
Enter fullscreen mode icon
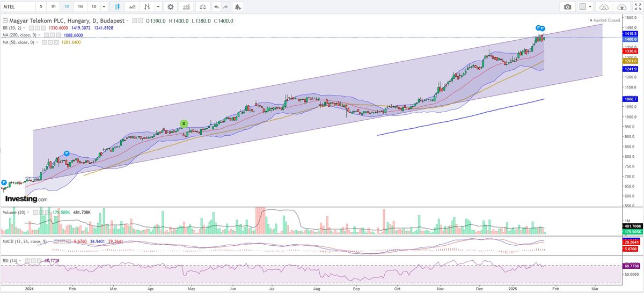coord(637,7)
